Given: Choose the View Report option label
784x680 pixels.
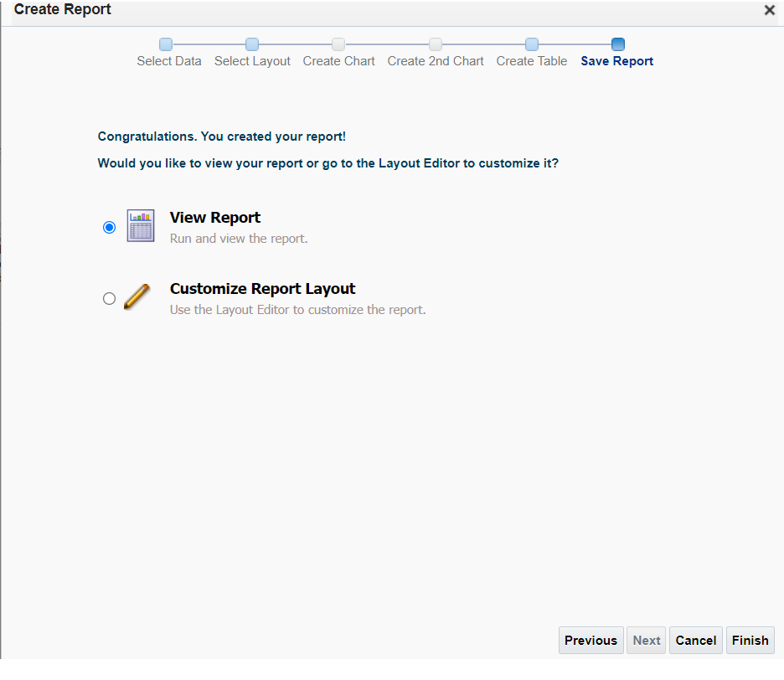Looking at the screenshot, I should click(x=214, y=217).
